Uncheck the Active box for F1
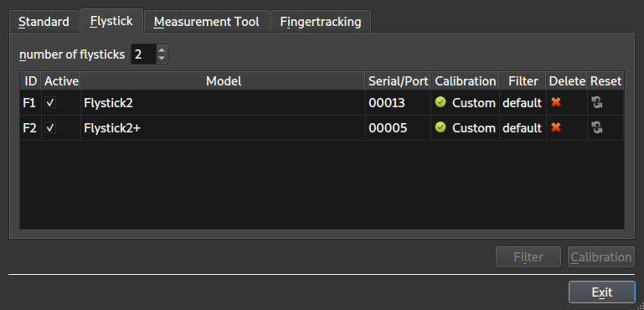The height and width of the screenshot is (310, 644). pyautogui.click(x=50, y=102)
